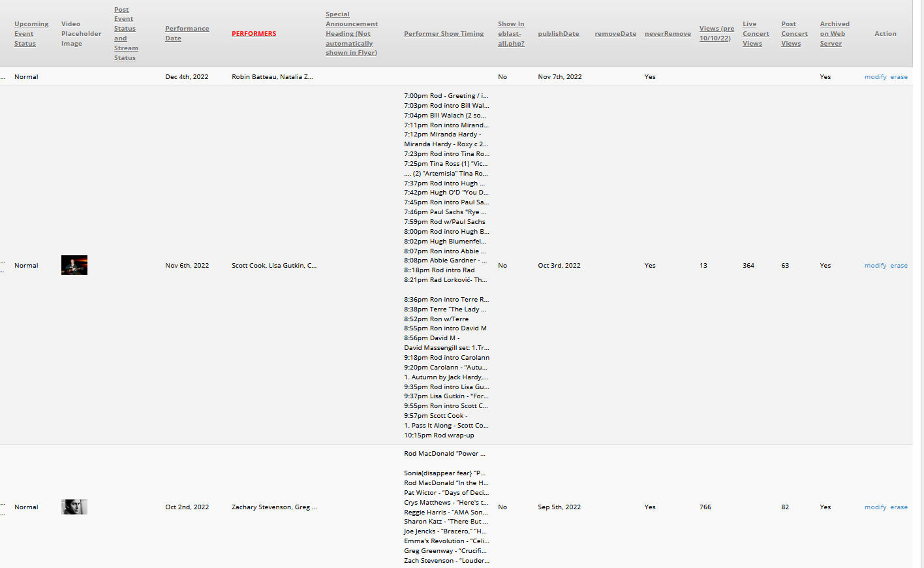Sort by Post Event Status and Stream Status
Image resolution: width=924 pixels, height=568 pixels.
point(125,34)
